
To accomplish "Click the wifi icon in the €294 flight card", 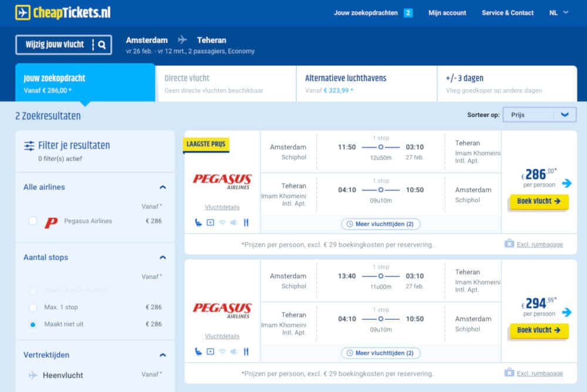I will pos(222,352).
